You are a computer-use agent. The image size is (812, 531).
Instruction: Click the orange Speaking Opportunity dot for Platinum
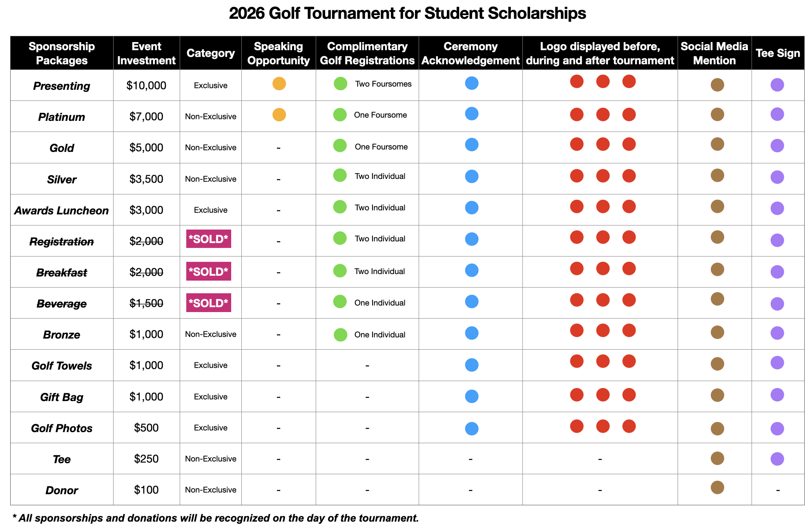(x=279, y=115)
